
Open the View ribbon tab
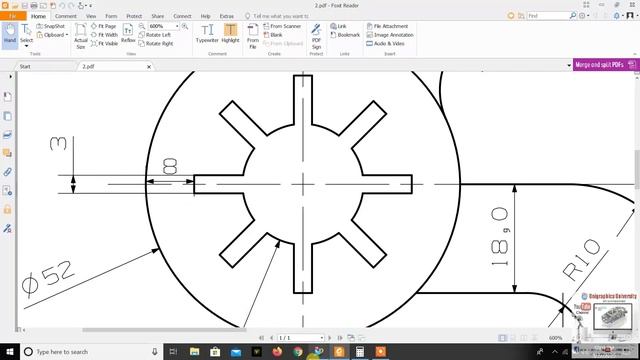pos(91,16)
